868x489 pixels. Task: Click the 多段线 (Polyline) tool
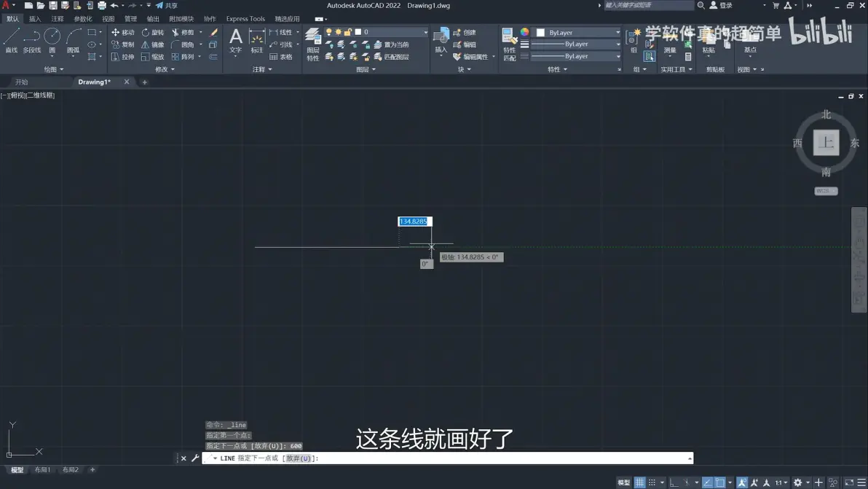click(x=31, y=40)
